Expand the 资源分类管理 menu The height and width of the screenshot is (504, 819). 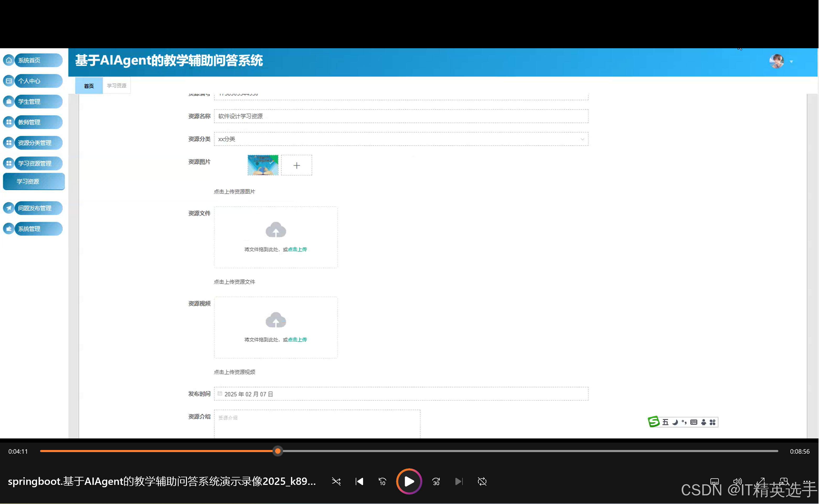38,143
